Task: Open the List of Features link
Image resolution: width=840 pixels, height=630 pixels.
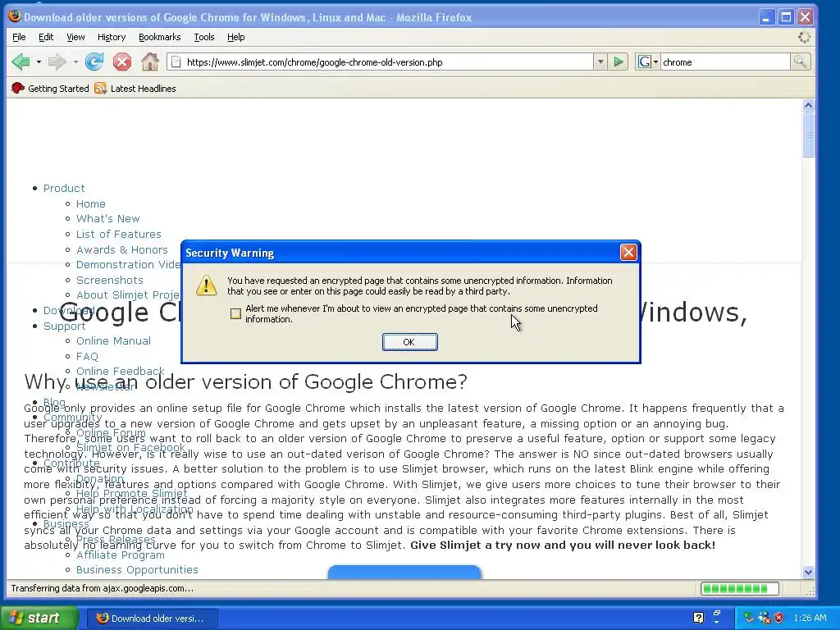Action: pos(118,234)
